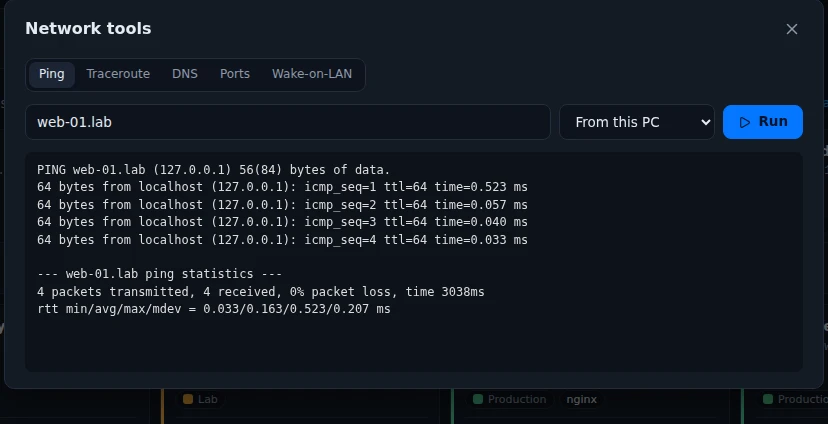Image resolution: width=828 pixels, height=424 pixels.
Task: Select the '4 packets transmitted' summary line
Action: pyautogui.click(x=260, y=292)
